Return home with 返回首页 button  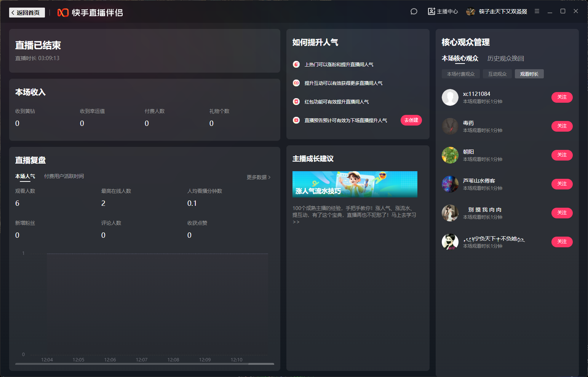[x=27, y=13]
